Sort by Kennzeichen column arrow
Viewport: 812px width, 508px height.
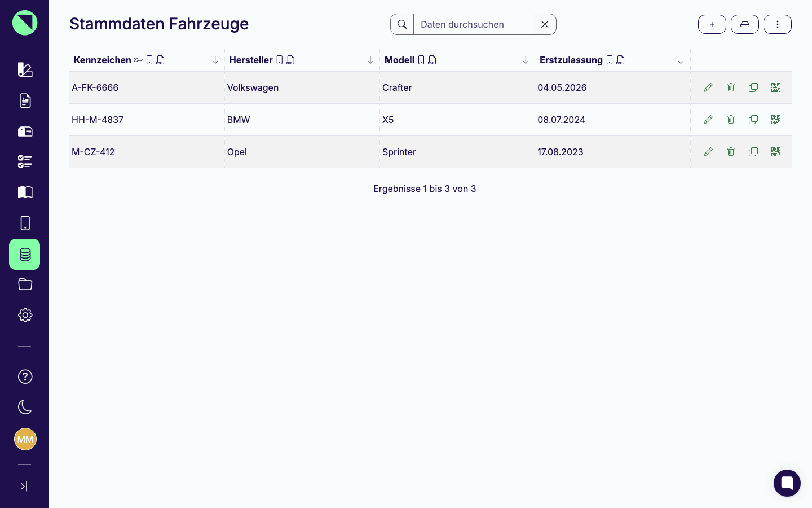coord(215,60)
